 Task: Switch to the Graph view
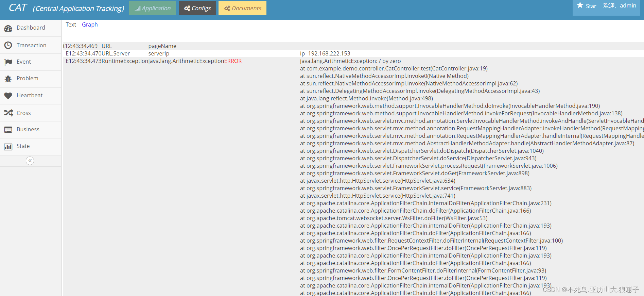point(90,24)
